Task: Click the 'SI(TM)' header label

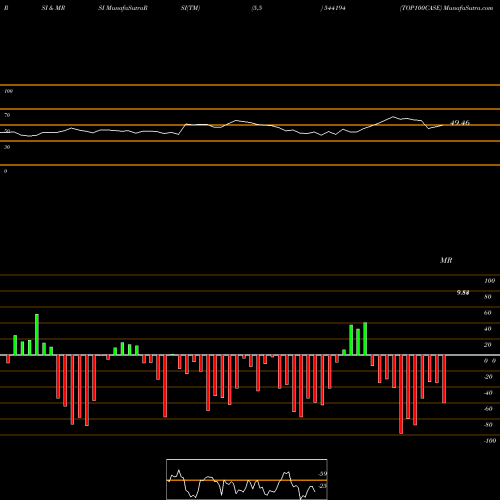Action: [190, 8]
